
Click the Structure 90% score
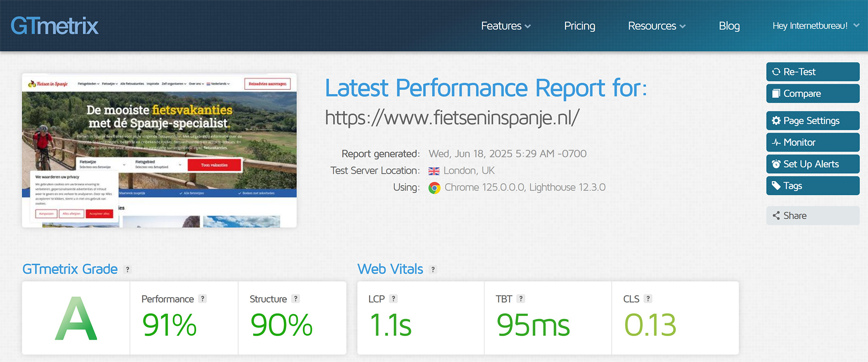(x=281, y=325)
